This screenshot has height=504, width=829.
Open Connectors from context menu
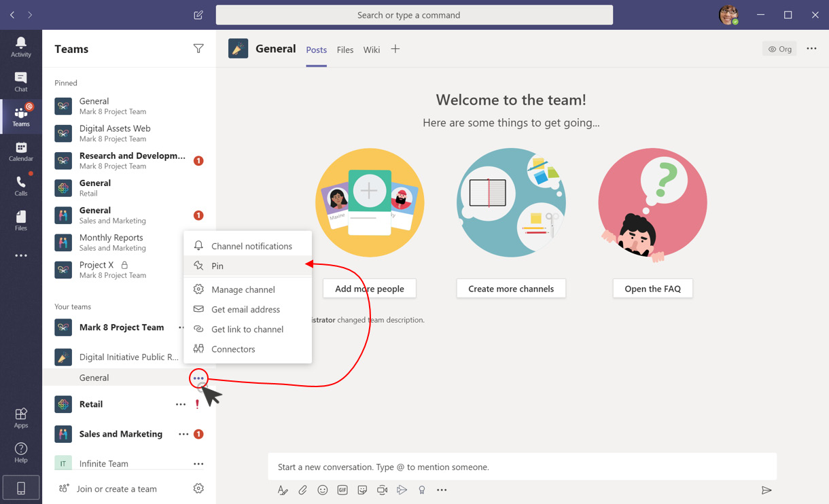[x=247, y=349]
